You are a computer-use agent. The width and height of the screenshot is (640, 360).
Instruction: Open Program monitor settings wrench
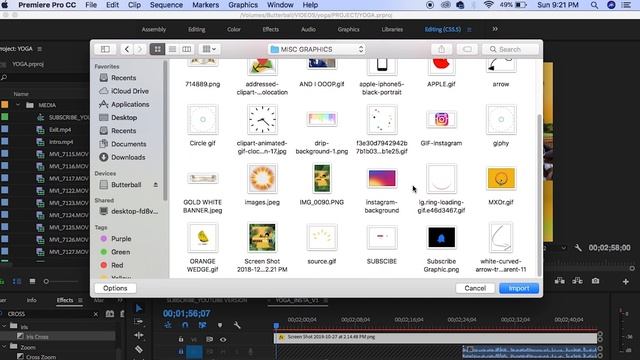coord(578,248)
